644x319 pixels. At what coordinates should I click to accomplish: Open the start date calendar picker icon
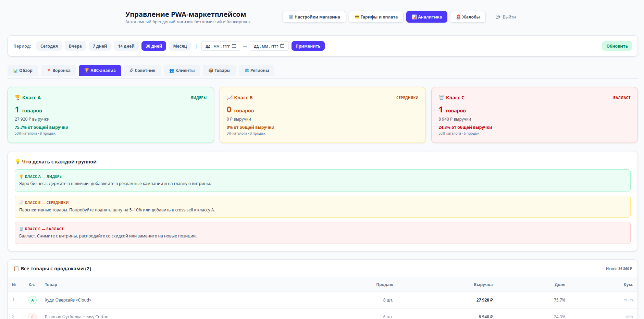click(x=234, y=46)
